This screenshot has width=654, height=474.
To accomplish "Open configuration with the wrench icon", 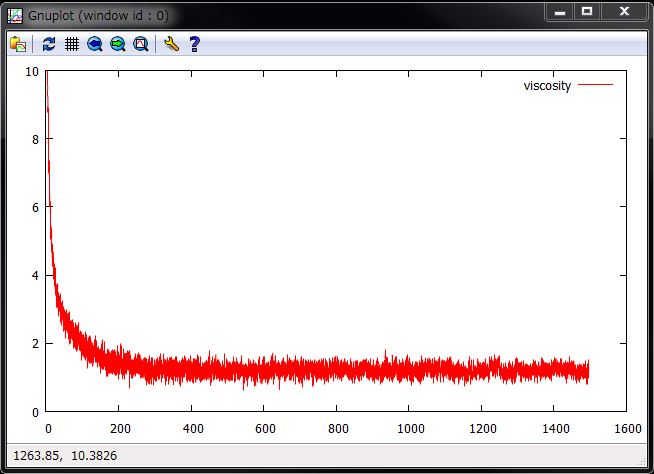I will (x=171, y=44).
